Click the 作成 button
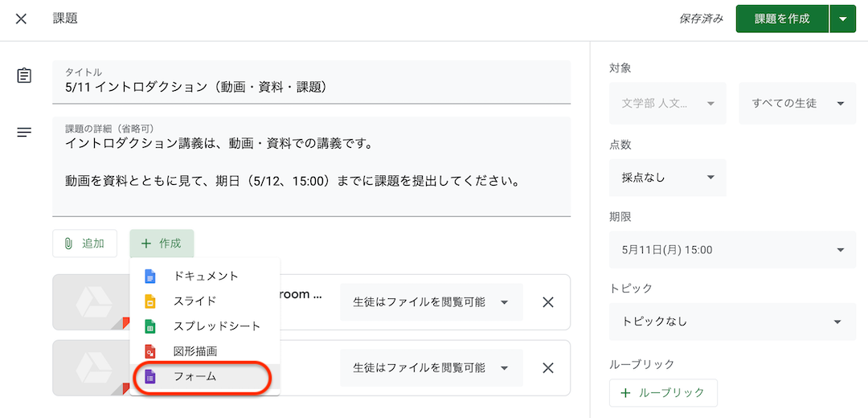This screenshot has width=868, height=418. point(162,244)
